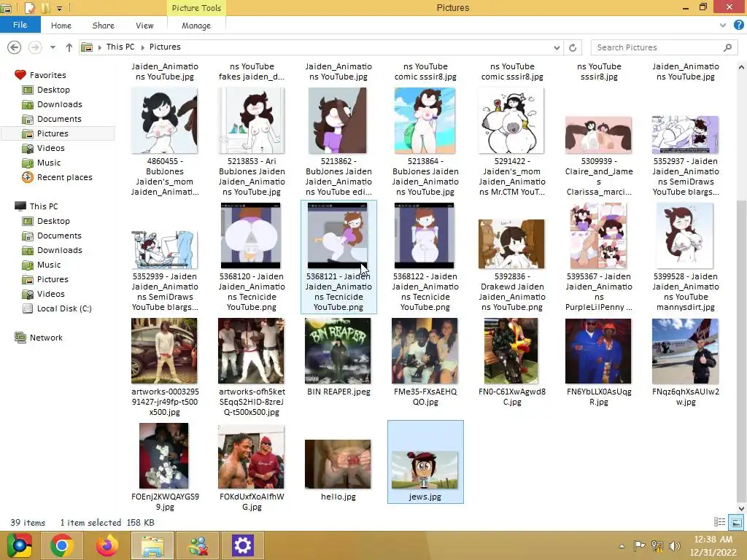Open Recent places in navigation pane

coord(65,177)
